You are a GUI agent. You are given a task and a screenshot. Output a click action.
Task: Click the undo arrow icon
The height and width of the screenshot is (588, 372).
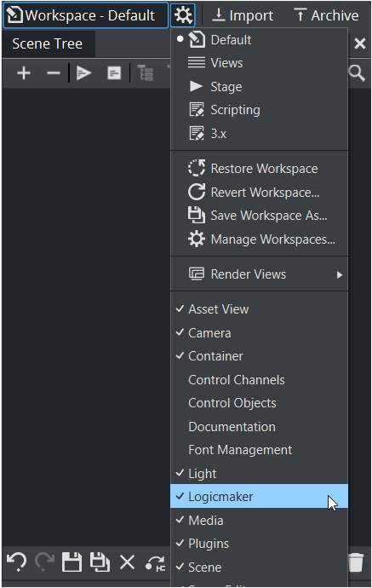16,562
